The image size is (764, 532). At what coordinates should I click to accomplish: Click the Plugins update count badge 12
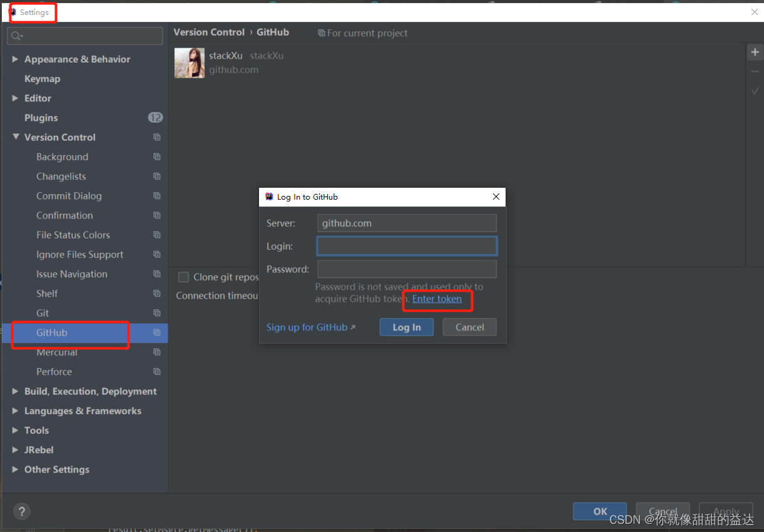coord(155,118)
